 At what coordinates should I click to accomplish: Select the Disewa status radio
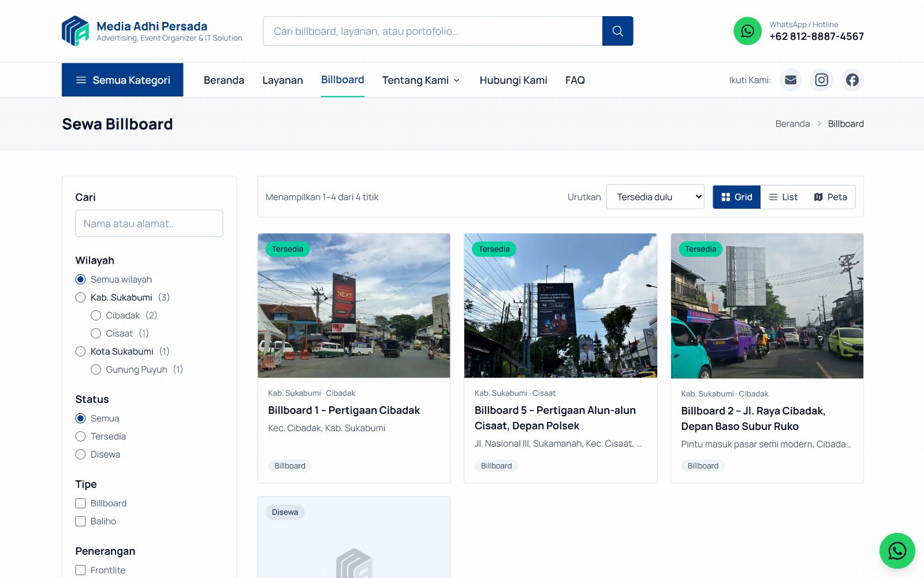tap(80, 454)
